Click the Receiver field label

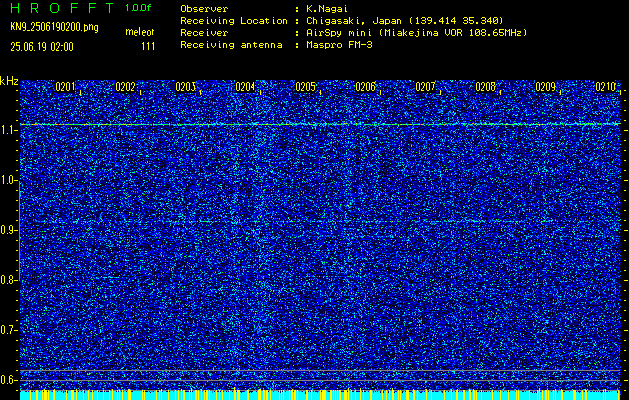[204, 33]
